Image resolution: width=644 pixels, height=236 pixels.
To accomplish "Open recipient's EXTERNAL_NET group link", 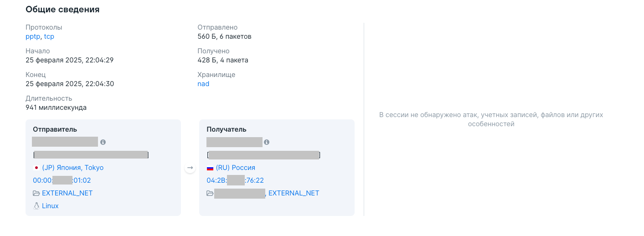I will click(294, 193).
